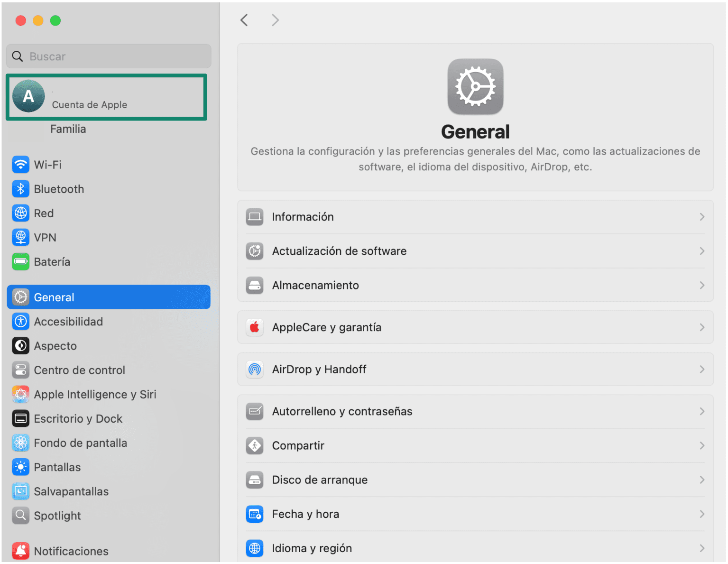The height and width of the screenshot is (564, 728).
Task: Click the AppleCare y garantía apple icon
Action: click(x=255, y=327)
